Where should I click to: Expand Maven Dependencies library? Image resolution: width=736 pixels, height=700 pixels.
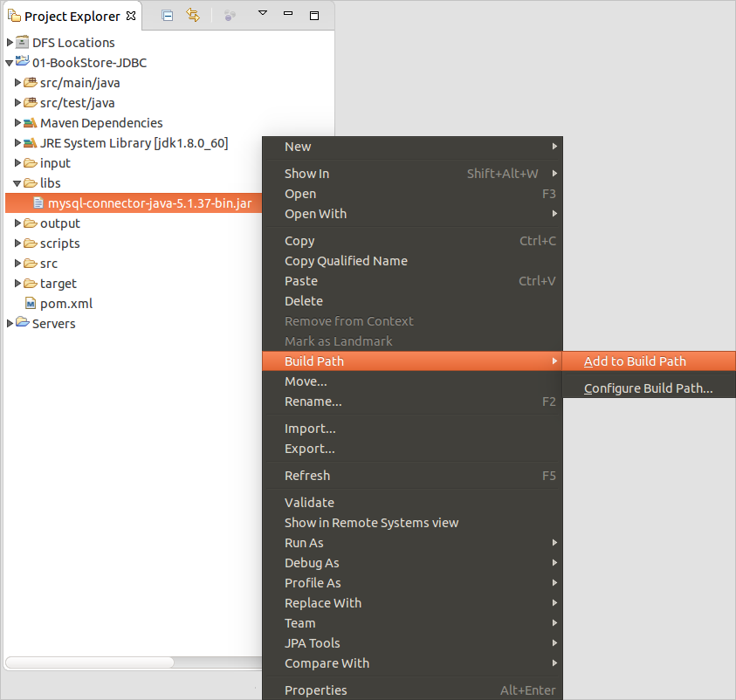(x=17, y=122)
